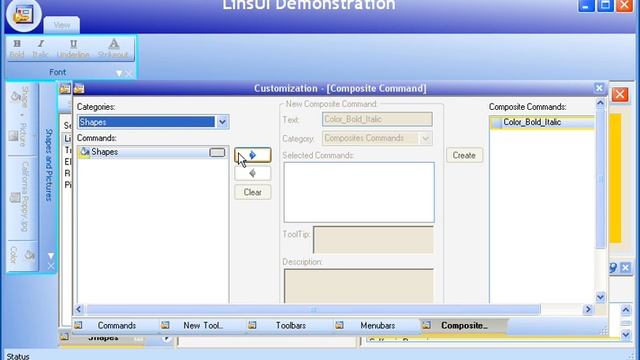Click inside the Selected Commands list box
The height and width of the screenshot is (360, 640).
point(359,192)
